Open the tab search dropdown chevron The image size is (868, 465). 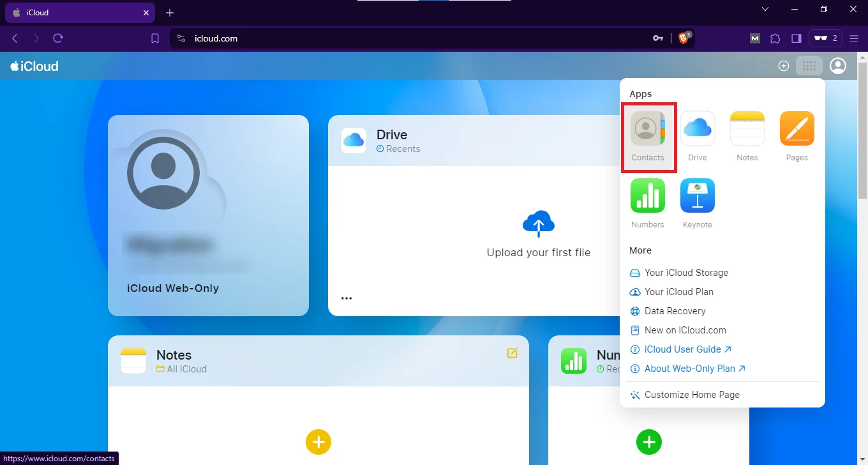click(765, 9)
